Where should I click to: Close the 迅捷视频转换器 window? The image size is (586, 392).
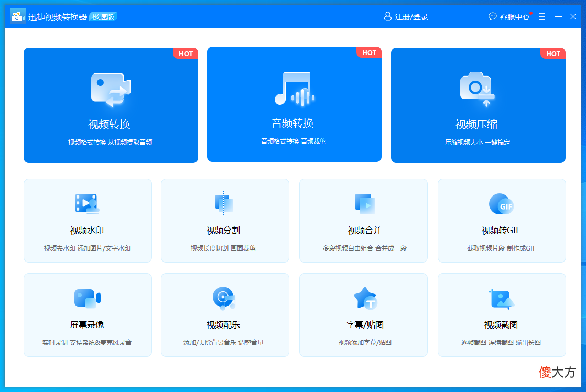[x=573, y=16]
